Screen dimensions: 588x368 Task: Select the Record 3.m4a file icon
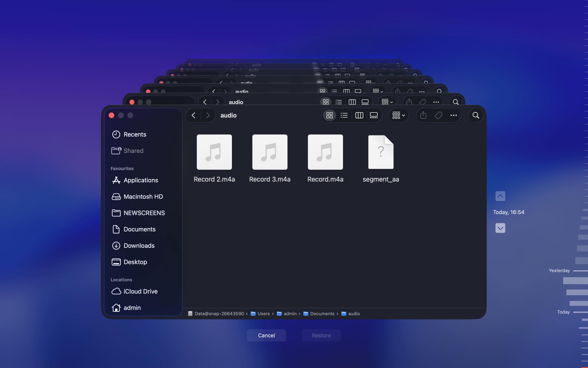click(x=270, y=152)
